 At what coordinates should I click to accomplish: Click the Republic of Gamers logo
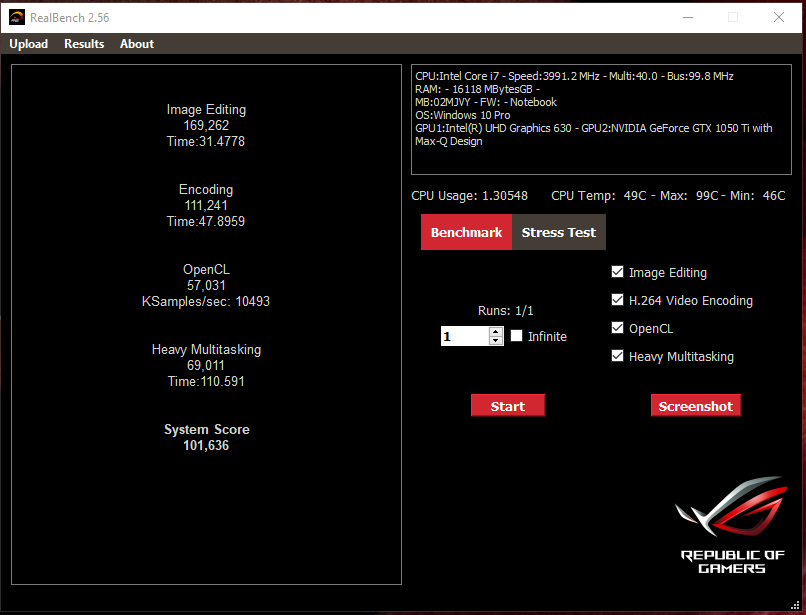click(x=731, y=524)
